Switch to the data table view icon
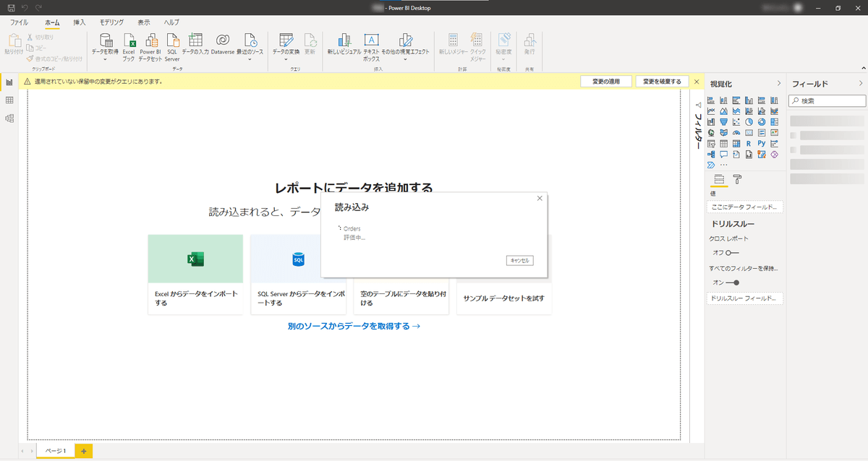 pos(9,100)
